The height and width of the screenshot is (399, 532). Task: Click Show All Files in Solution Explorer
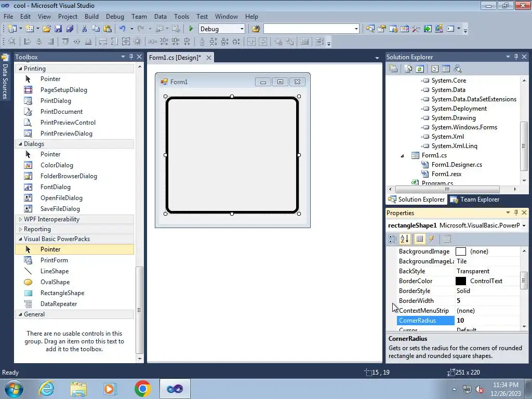coord(408,69)
